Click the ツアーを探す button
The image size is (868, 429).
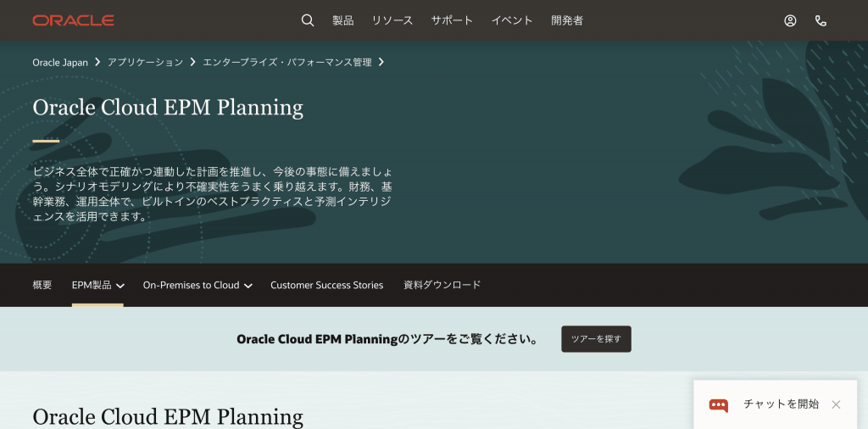[x=596, y=339]
